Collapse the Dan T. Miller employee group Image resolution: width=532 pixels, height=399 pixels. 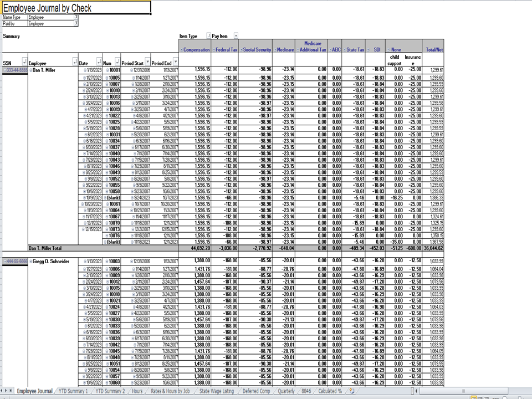(30, 70)
